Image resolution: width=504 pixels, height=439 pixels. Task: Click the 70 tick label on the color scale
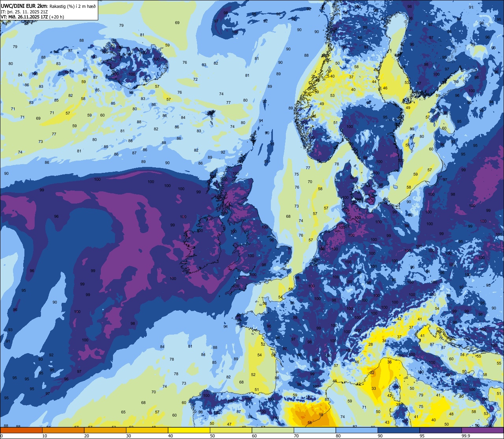(296, 436)
